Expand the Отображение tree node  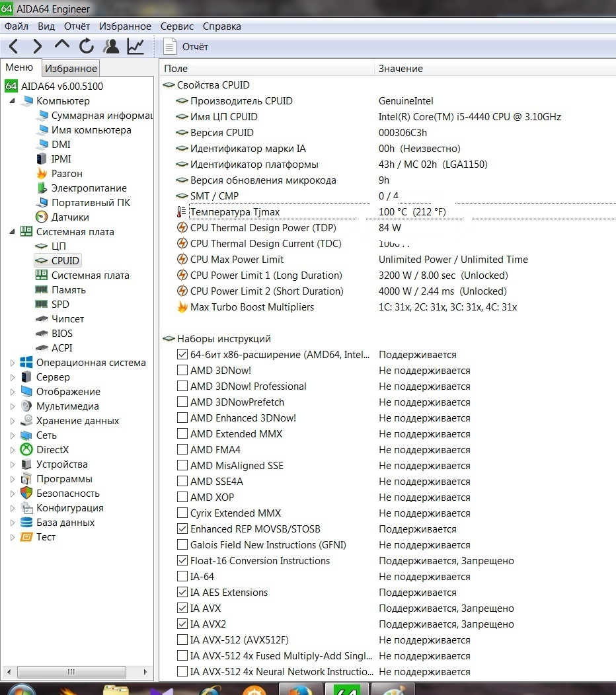(13, 392)
